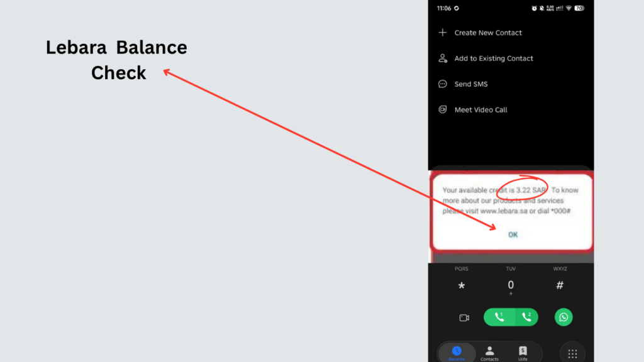Tap the alarm icon in status bar

(x=534, y=8)
